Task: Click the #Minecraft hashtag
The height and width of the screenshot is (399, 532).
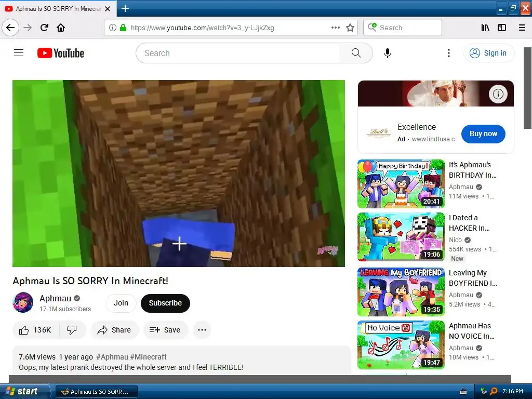Action: point(148,357)
